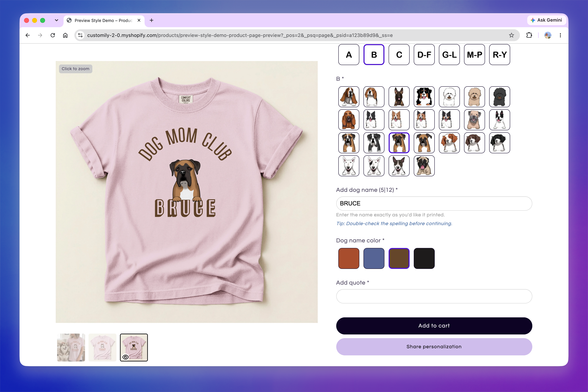The width and height of the screenshot is (588, 392).
Task: Choose the Pug-faced Bullmastiff icon in last row
Action: coord(424,166)
